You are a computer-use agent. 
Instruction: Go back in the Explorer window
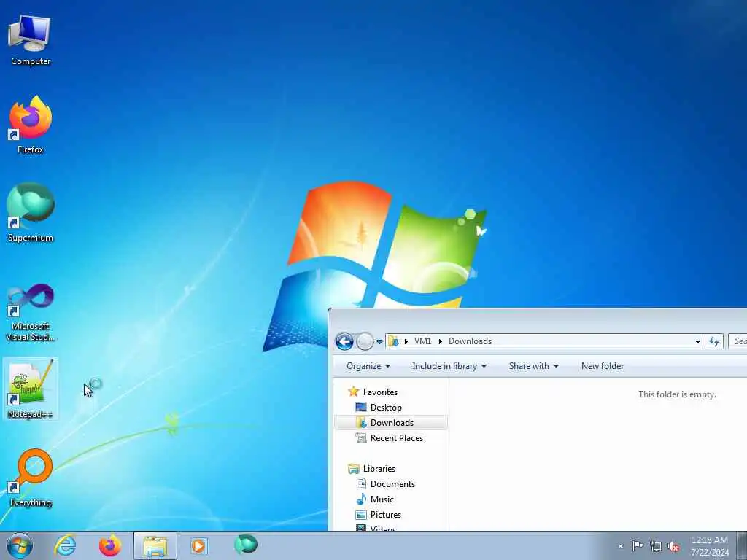coord(344,341)
